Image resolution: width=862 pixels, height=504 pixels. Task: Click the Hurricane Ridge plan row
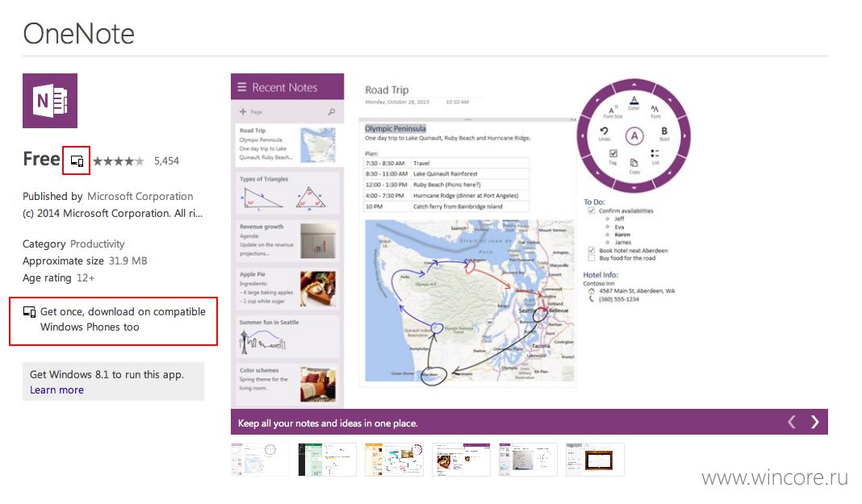pyautogui.click(x=446, y=195)
